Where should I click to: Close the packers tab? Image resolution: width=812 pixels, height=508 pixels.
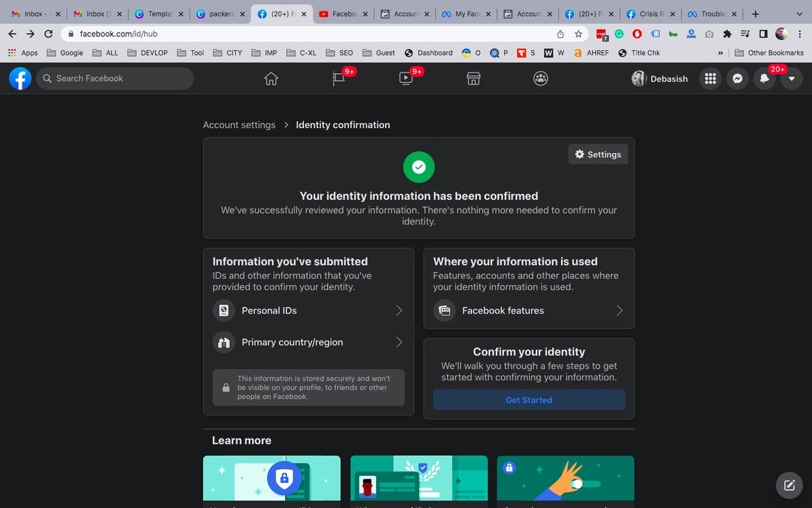coord(242,14)
